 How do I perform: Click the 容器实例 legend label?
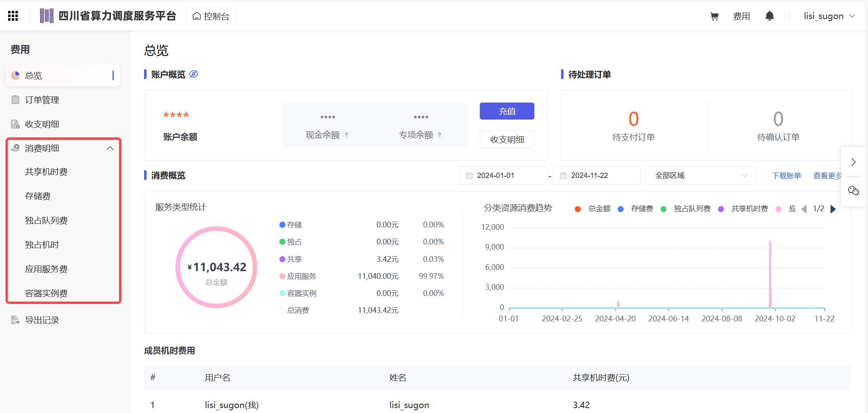[302, 293]
